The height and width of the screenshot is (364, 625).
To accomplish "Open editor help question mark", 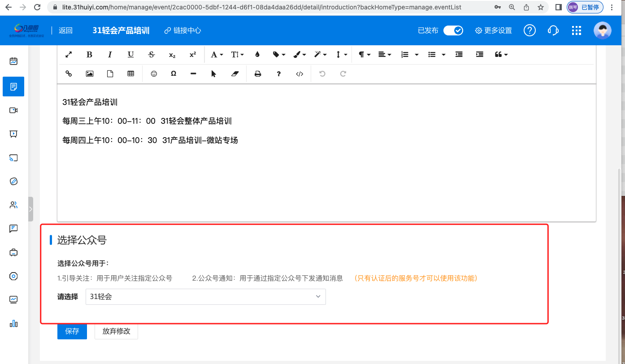I will click(x=278, y=74).
